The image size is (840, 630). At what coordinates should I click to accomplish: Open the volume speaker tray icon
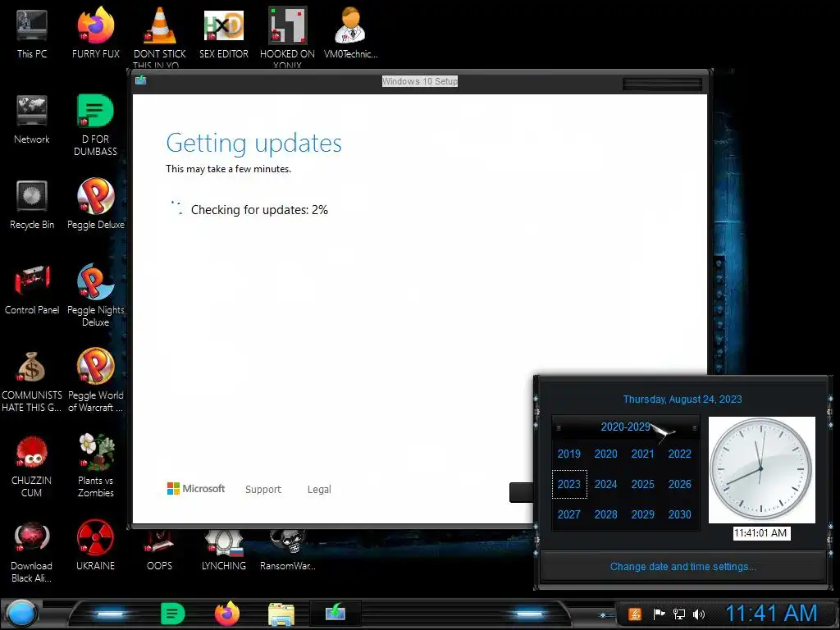pos(699,614)
